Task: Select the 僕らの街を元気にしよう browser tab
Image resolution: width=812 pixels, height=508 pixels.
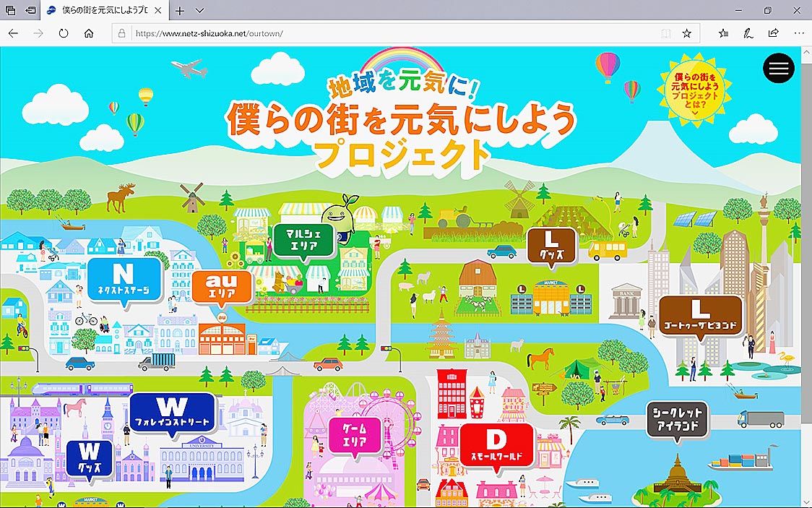Action: 101,11
